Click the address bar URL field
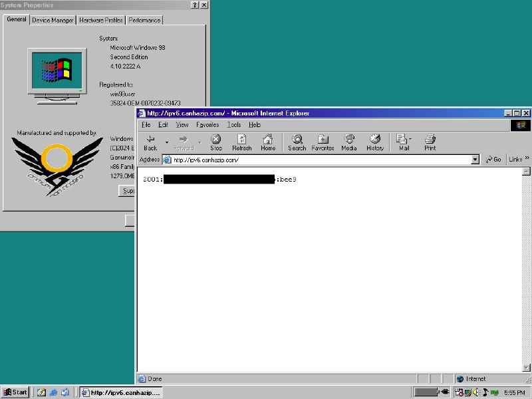Image resolution: width=532 pixels, height=399 pixels. click(321, 160)
